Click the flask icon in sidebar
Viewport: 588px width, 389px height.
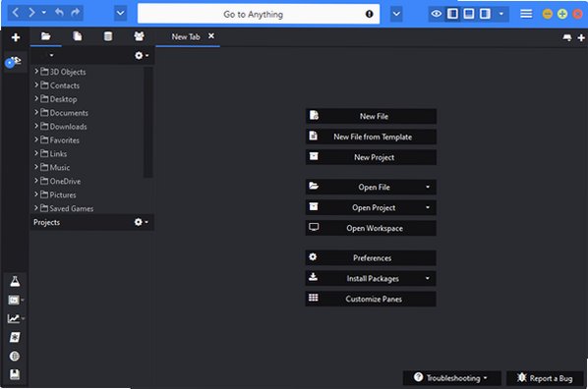(15, 282)
